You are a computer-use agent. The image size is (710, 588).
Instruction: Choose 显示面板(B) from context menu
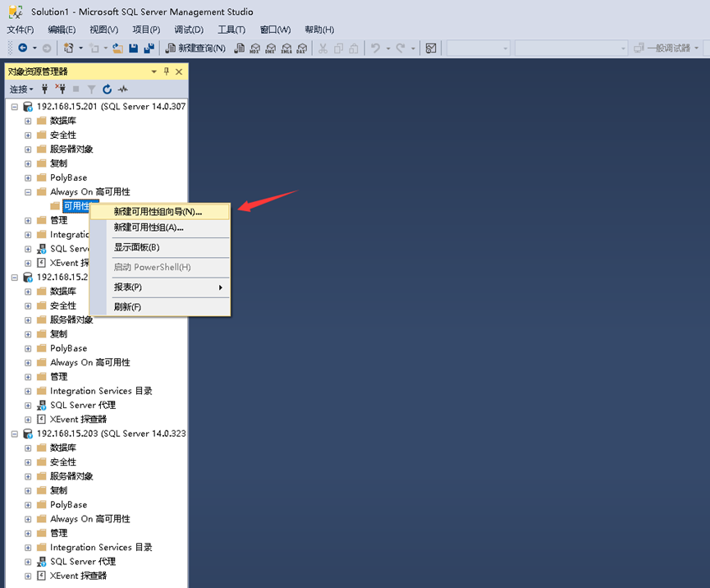point(160,247)
